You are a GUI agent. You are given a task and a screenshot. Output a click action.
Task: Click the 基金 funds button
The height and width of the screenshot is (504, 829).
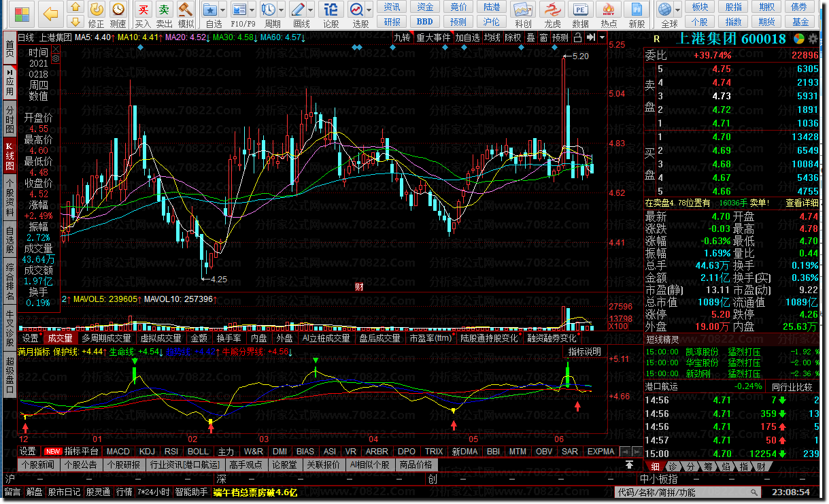tap(800, 21)
